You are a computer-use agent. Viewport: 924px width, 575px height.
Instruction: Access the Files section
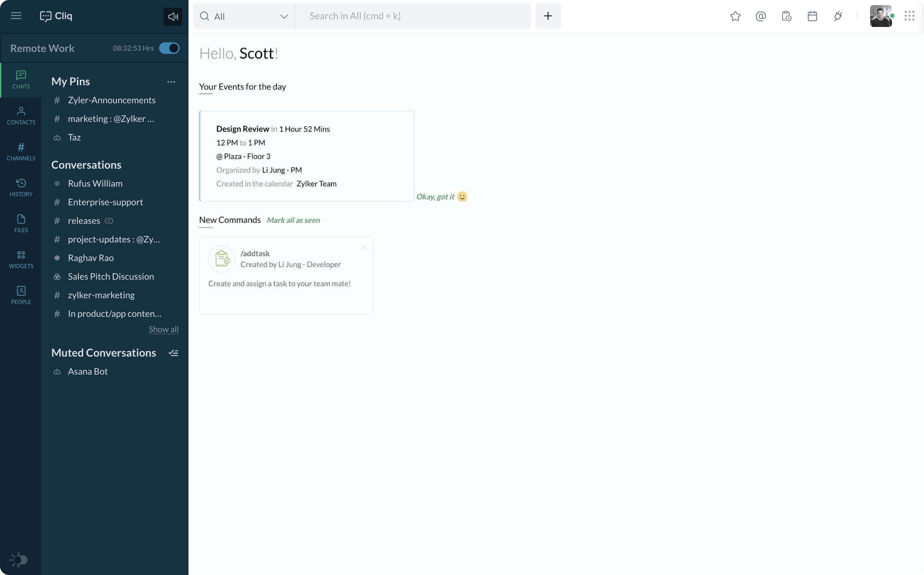tap(21, 223)
